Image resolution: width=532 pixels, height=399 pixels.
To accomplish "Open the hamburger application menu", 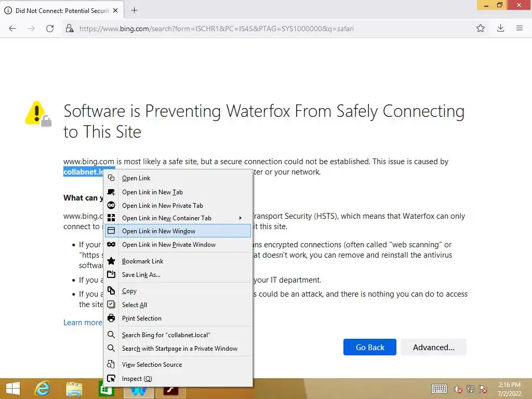I will [x=520, y=29].
